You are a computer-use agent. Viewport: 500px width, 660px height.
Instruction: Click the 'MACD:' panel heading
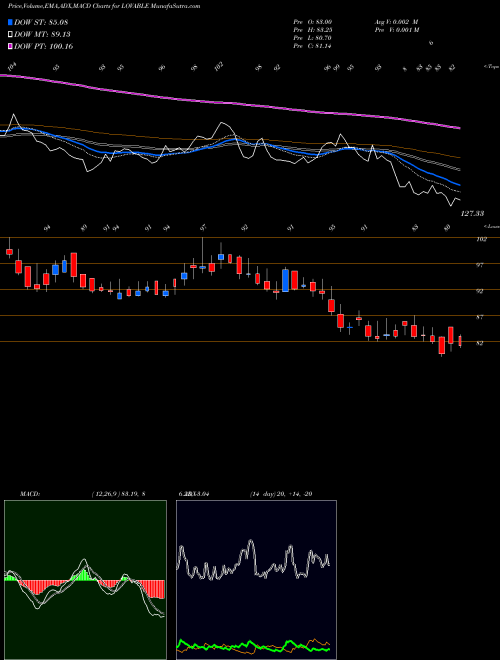(x=29, y=494)
